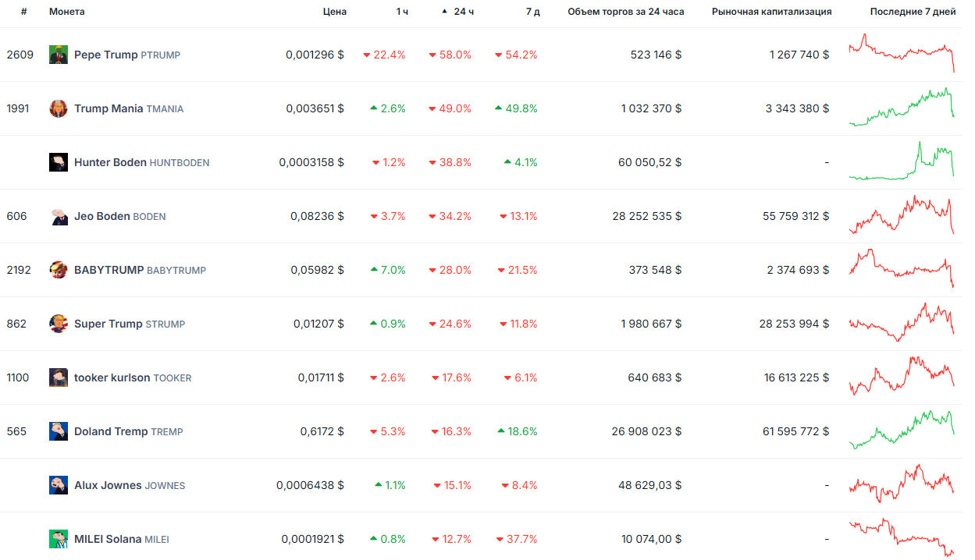
Task: Click the 7.0% one-hour change
Action: (x=388, y=270)
